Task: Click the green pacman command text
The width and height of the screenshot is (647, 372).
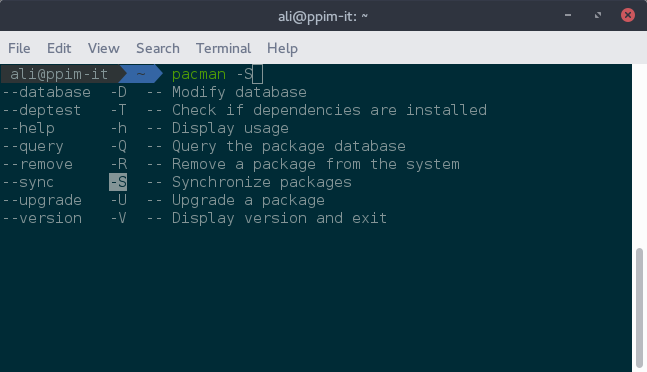Action: pyautogui.click(x=199, y=75)
